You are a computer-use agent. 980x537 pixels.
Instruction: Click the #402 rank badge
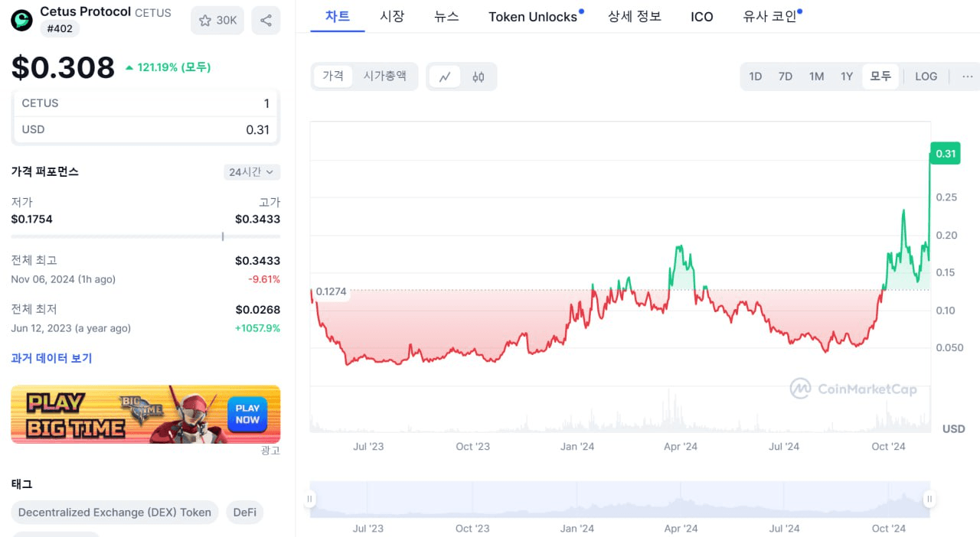click(x=60, y=28)
